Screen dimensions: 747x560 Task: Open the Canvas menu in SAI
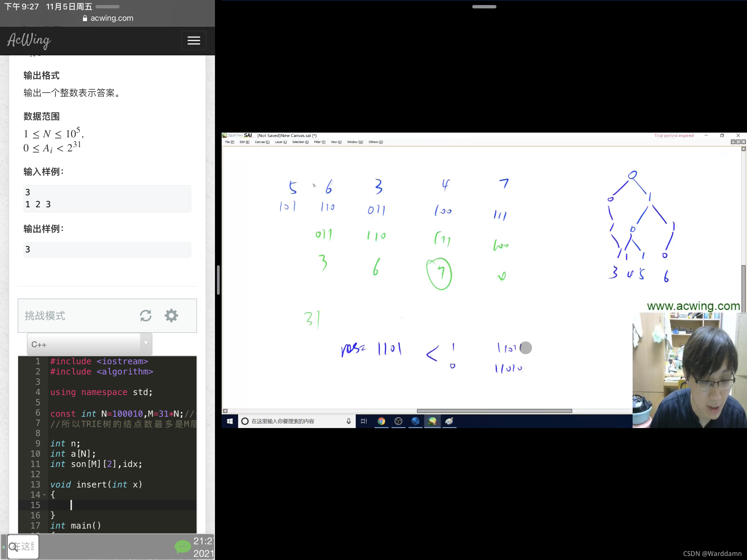(x=262, y=142)
